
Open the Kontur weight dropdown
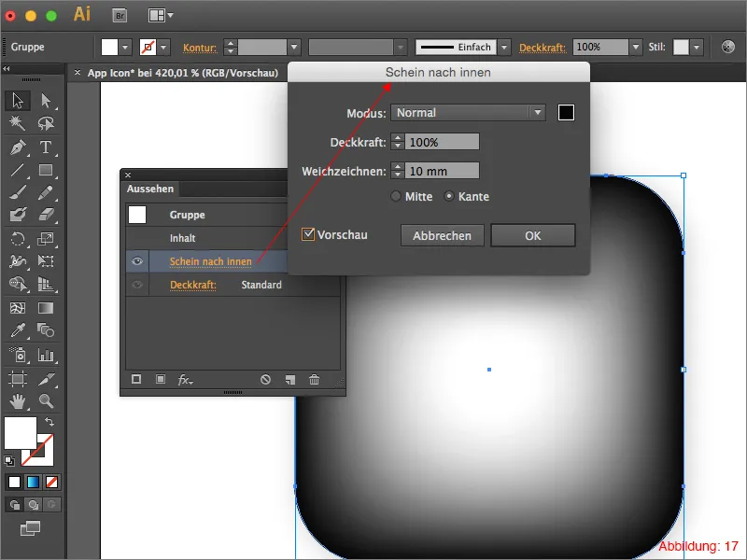294,48
